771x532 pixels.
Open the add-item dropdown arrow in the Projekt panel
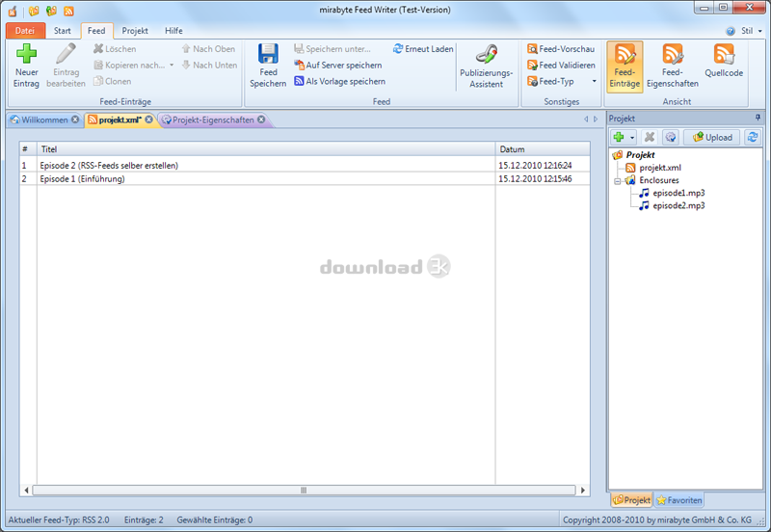click(x=632, y=137)
